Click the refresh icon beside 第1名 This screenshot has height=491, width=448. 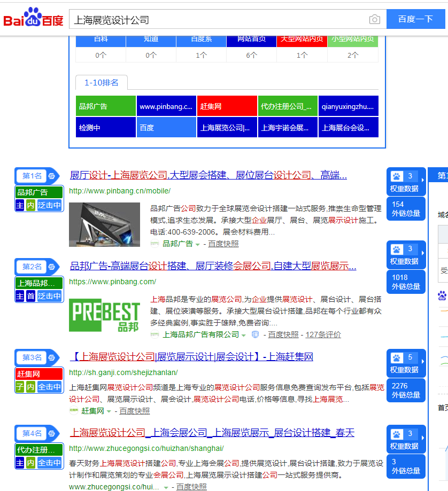click(52, 176)
